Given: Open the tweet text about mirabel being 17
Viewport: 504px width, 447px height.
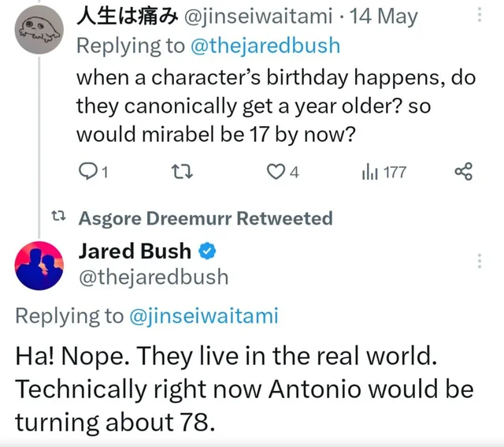Looking at the screenshot, I should coord(253,106).
